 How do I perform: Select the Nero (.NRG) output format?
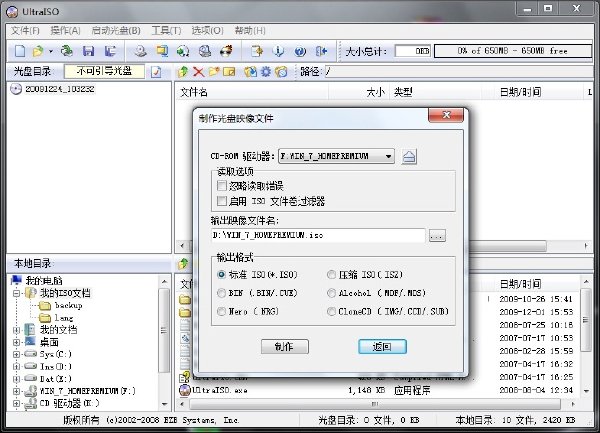[x=222, y=311]
